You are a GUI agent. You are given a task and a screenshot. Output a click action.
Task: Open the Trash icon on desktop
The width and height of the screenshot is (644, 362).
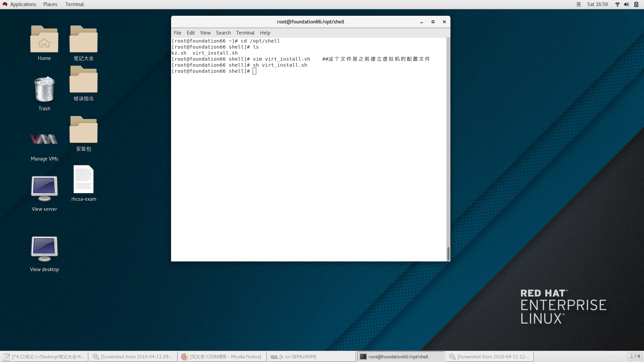click(x=44, y=89)
